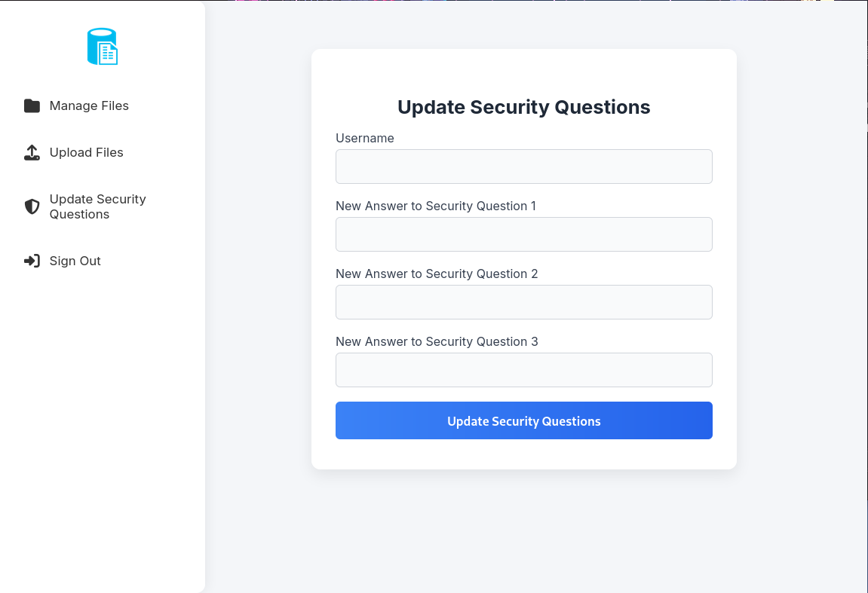868x593 pixels.
Task: Click the Username label text
Action: pos(365,139)
